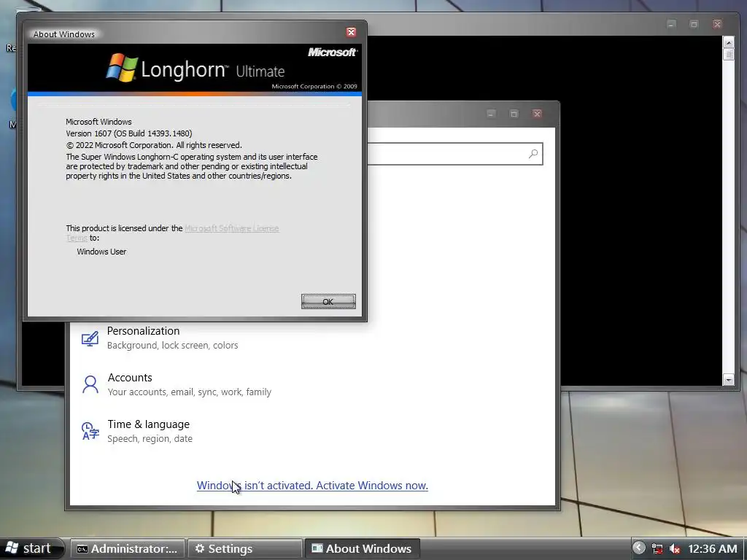The width and height of the screenshot is (747, 560).
Task: Click the console scrollbar thumb
Action: [x=729, y=54]
